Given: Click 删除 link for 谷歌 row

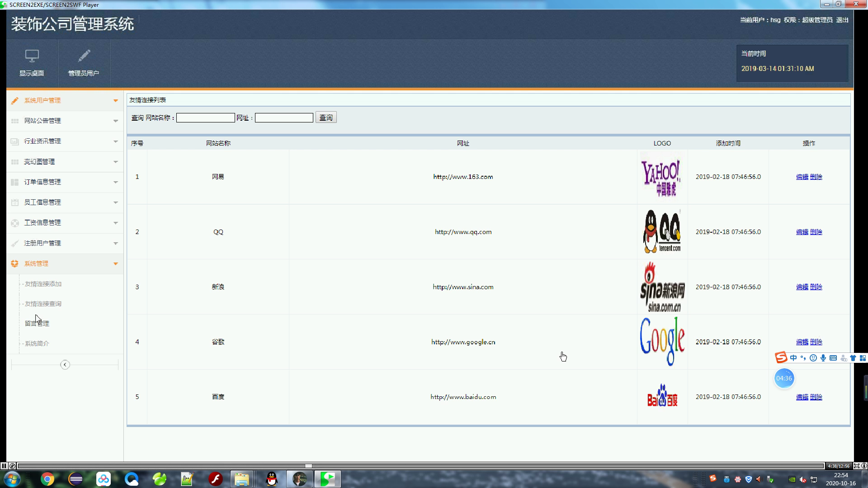Looking at the screenshot, I should (816, 342).
